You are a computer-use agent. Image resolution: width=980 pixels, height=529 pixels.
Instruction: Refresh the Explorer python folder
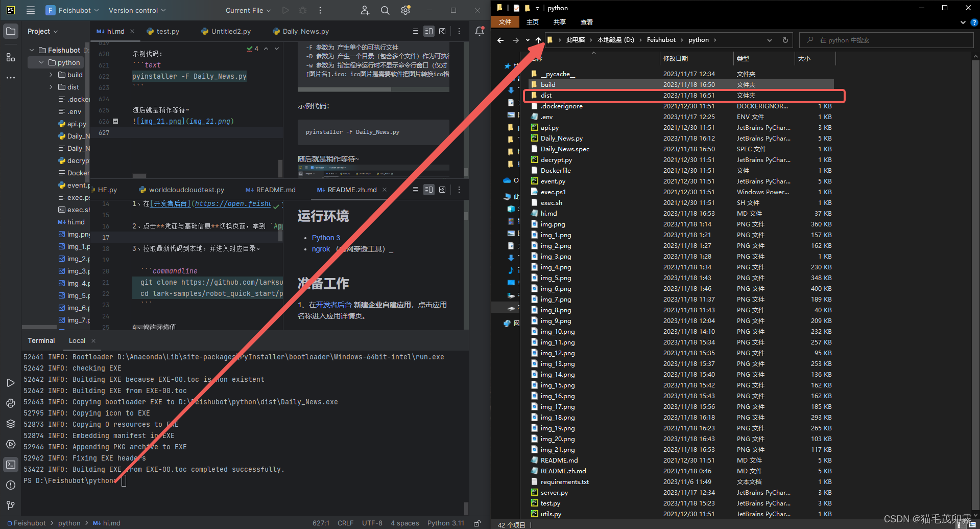tap(785, 40)
